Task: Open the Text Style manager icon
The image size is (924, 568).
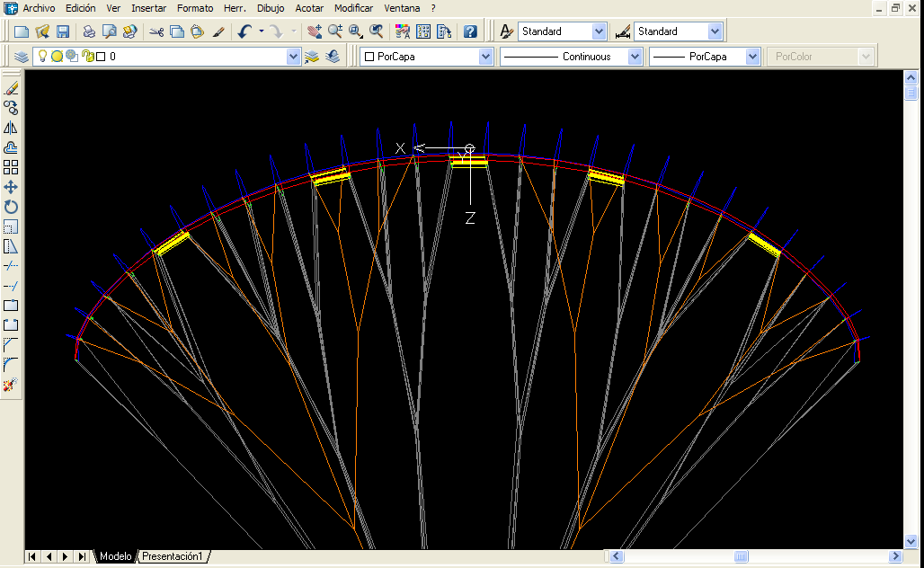Action: pyautogui.click(x=506, y=31)
